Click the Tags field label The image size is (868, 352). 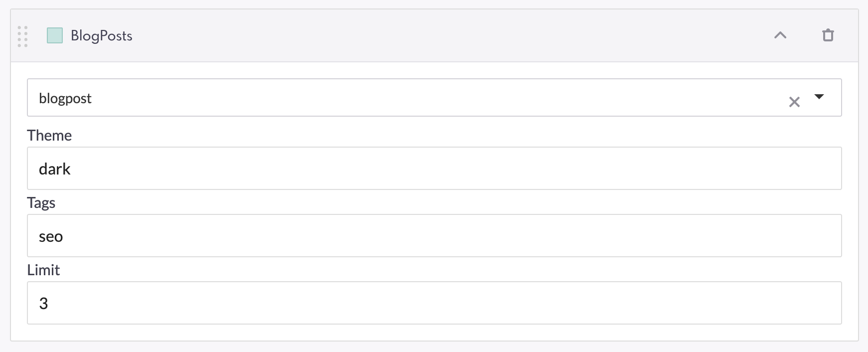pos(41,203)
